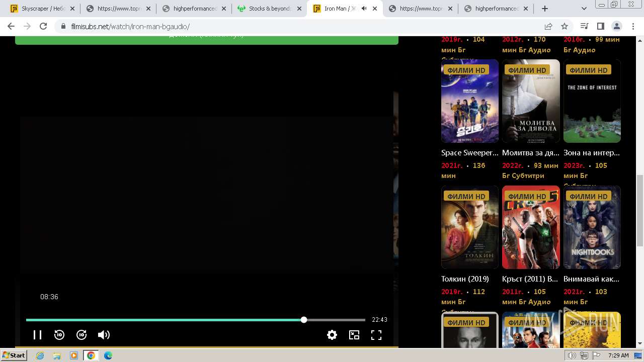Open tab search dropdown arrow

[x=584, y=9]
